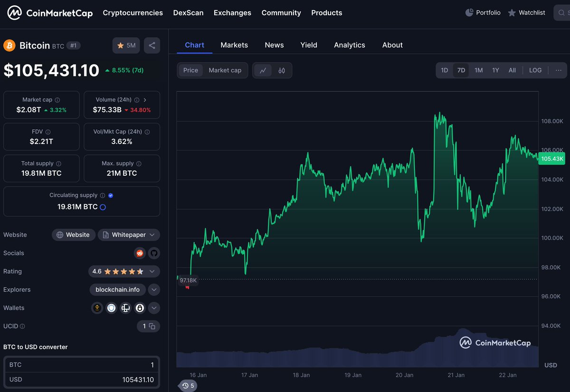Select Market cap chart mode
The height and width of the screenshot is (392, 570).
[x=225, y=70]
